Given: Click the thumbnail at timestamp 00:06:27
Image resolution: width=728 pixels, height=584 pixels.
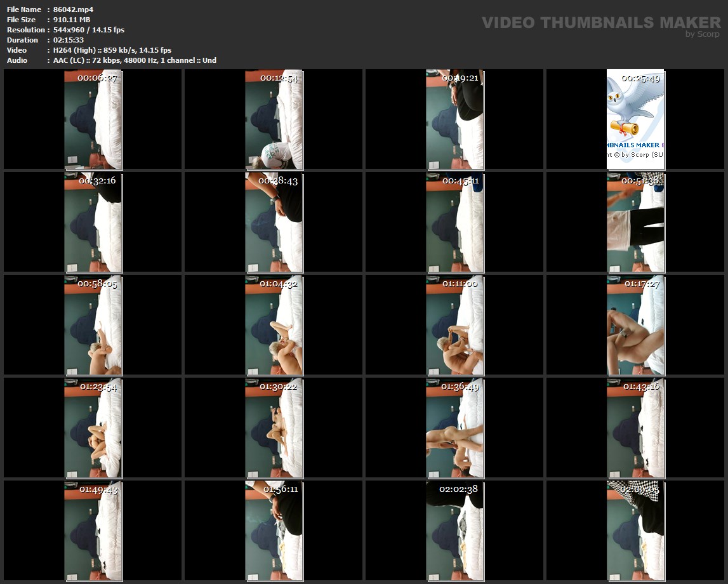Looking at the screenshot, I should coord(93,119).
